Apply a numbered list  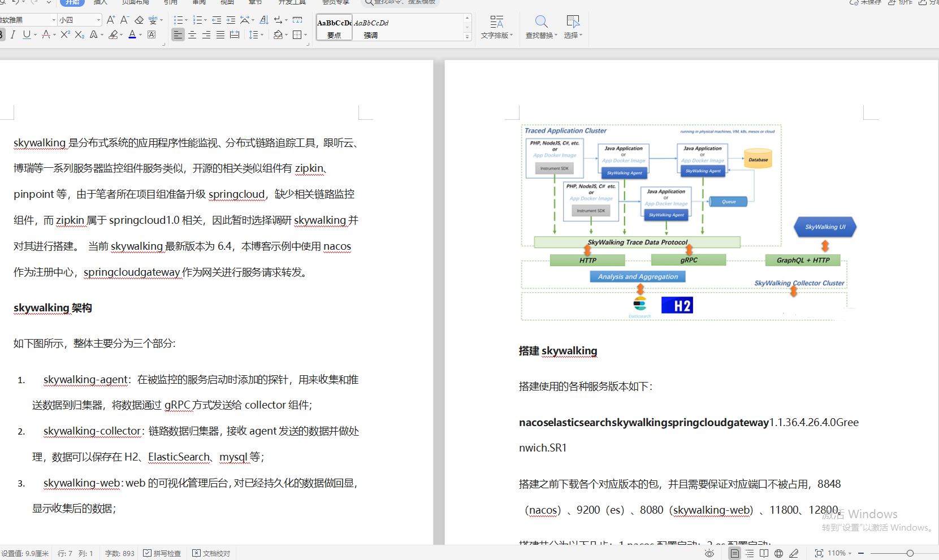tap(197, 20)
